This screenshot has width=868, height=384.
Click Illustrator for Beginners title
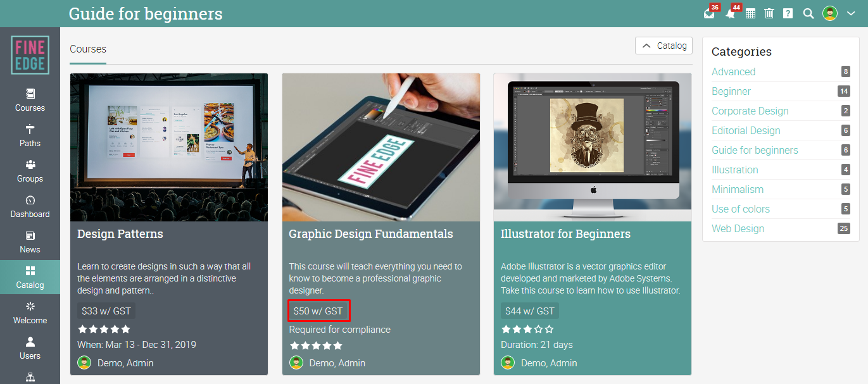point(565,234)
